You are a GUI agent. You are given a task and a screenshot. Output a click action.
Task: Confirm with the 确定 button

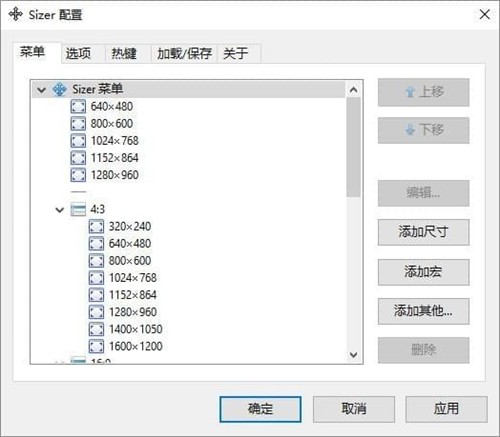point(260,409)
